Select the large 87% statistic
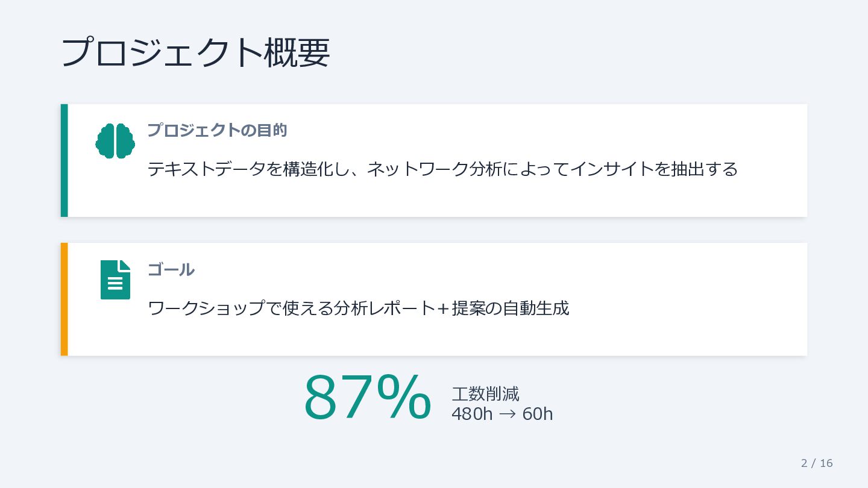Screen dimensions: 868x488 coord(367,397)
